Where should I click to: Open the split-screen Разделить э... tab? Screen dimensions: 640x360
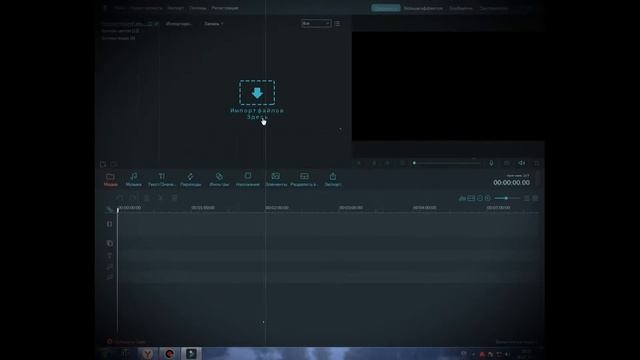click(x=304, y=180)
